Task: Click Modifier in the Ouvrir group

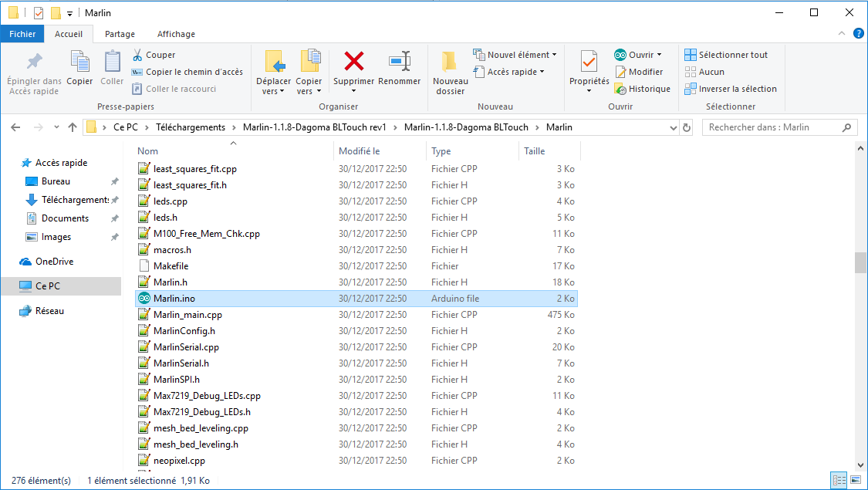Action: click(x=638, y=72)
